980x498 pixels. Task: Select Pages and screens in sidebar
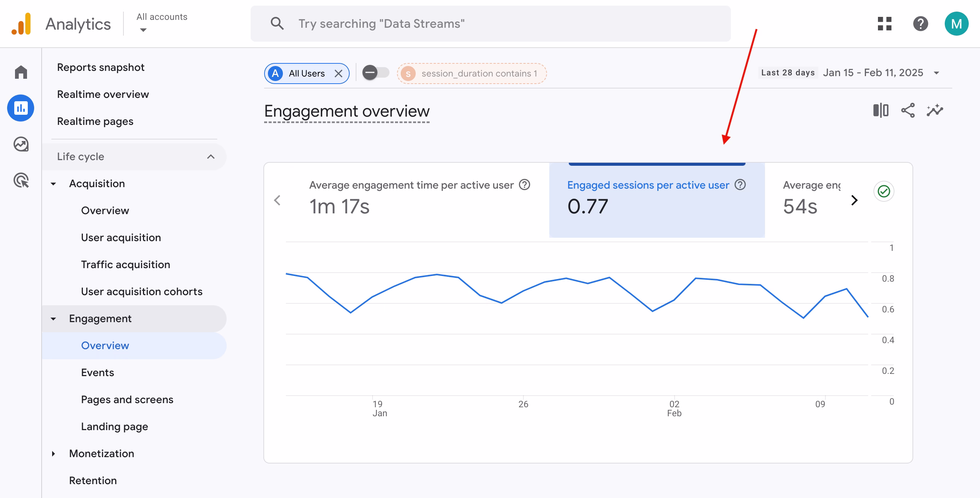click(x=127, y=399)
